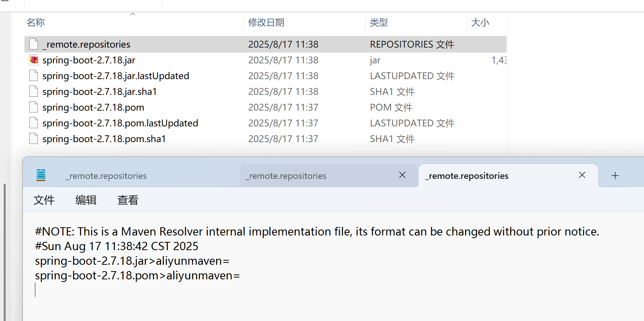Click the sort arrow above 名称 column
Screen dimensions: 644x321
click(x=133, y=14)
